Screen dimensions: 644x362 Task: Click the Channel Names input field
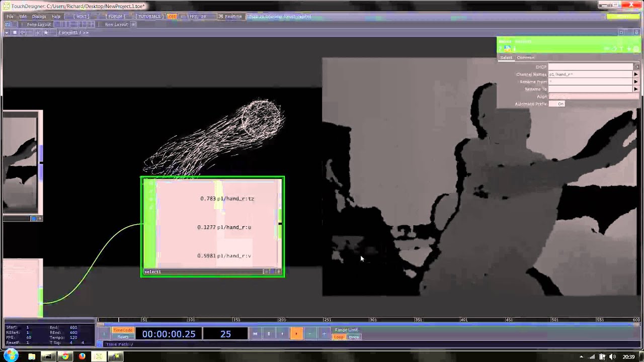pos(591,74)
